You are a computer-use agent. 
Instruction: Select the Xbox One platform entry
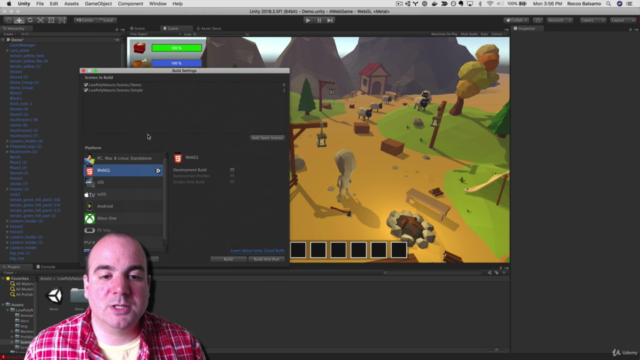tap(123, 218)
